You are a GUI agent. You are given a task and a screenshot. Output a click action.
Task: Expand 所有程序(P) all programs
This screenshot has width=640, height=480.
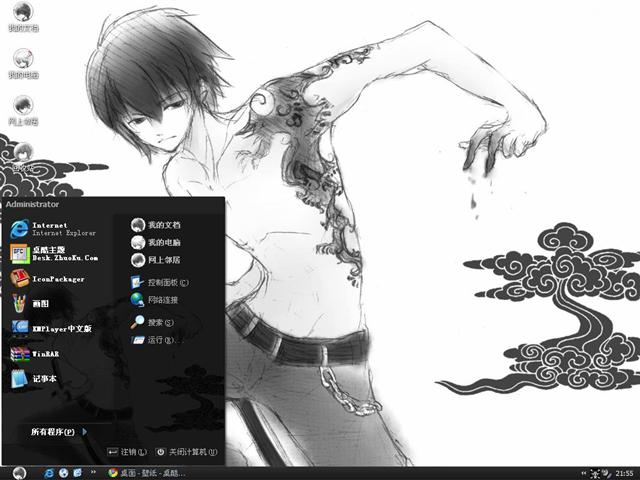[x=59, y=431]
